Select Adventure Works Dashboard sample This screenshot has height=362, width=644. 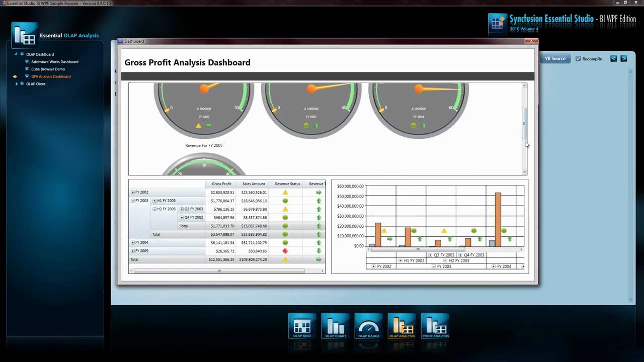click(x=55, y=62)
